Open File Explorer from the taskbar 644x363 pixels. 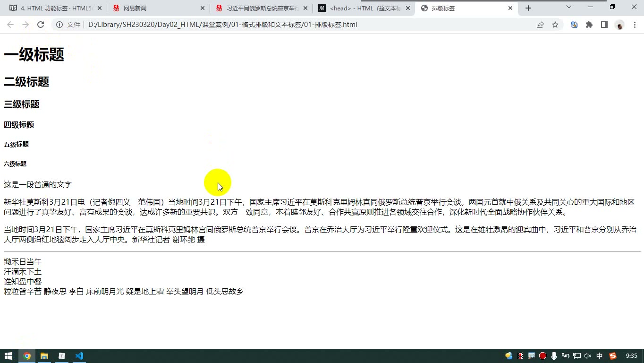click(44, 356)
